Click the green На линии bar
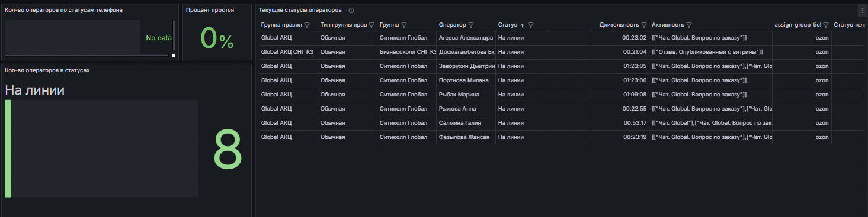The image size is (868, 217). tap(8, 148)
